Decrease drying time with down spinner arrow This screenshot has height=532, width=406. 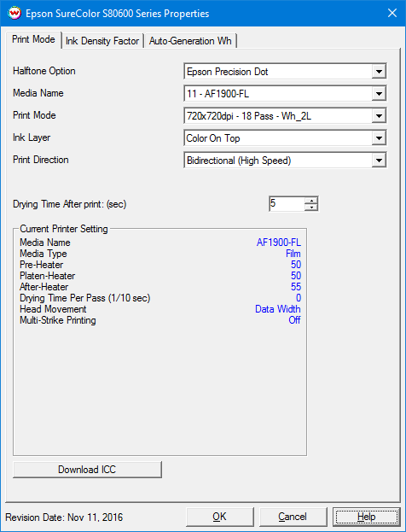pyautogui.click(x=311, y=207)
